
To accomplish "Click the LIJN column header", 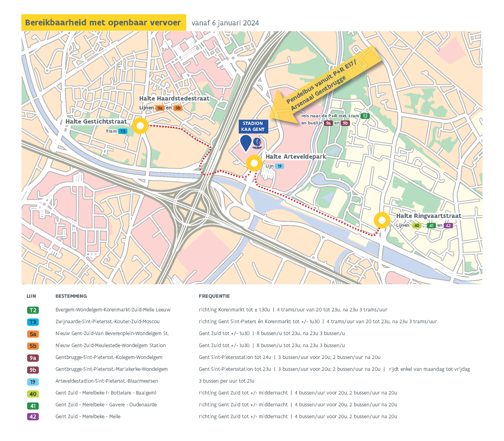I will pos(31,296).
